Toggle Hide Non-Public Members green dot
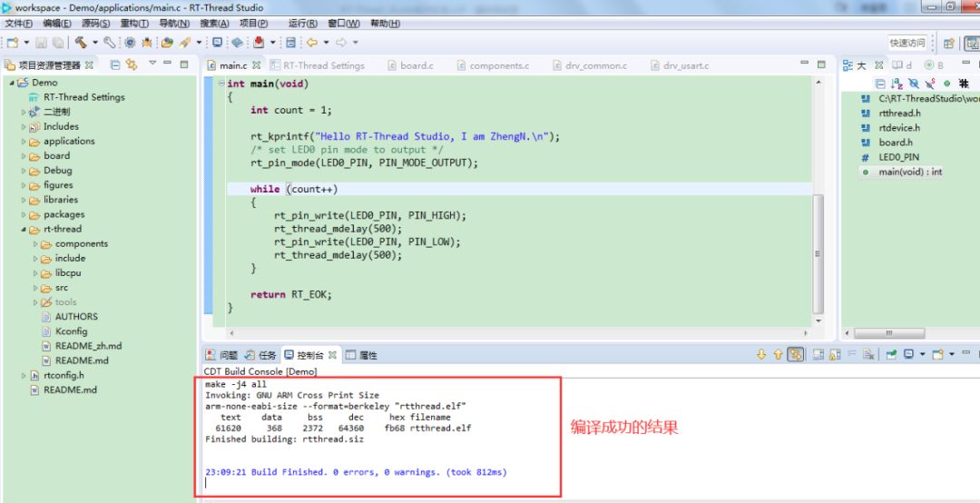This screenshot has width=980, height=503. 946,84
